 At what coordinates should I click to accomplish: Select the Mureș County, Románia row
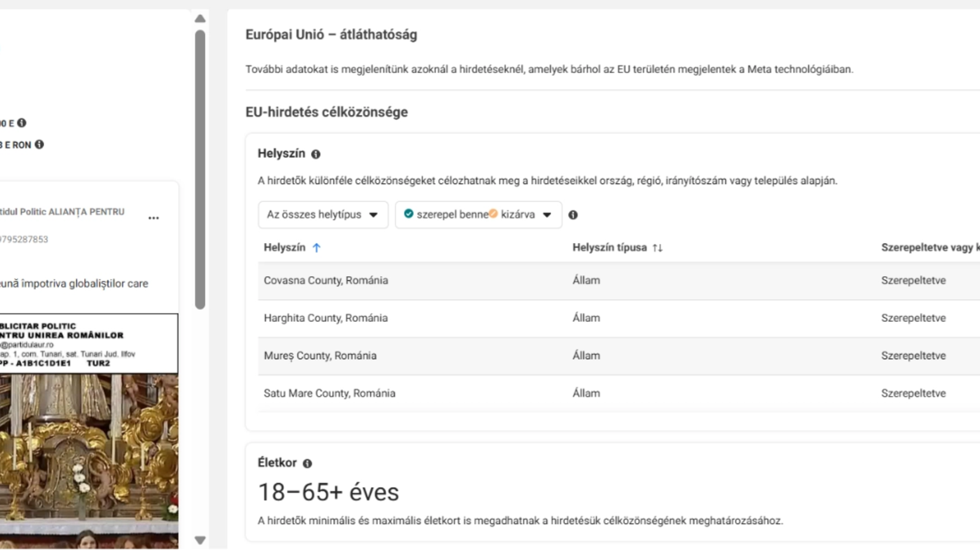(x=320, y=356)
